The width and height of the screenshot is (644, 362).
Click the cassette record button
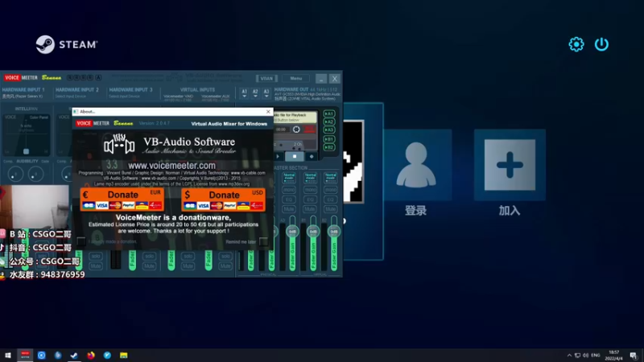312,156
